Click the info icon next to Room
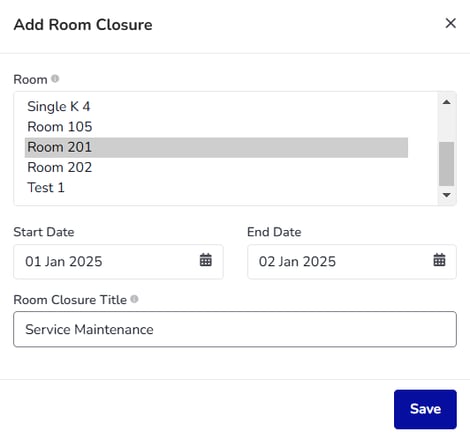The width and height of the screenshot is (470, 439). pyautogui.click(x=55, y=79)
